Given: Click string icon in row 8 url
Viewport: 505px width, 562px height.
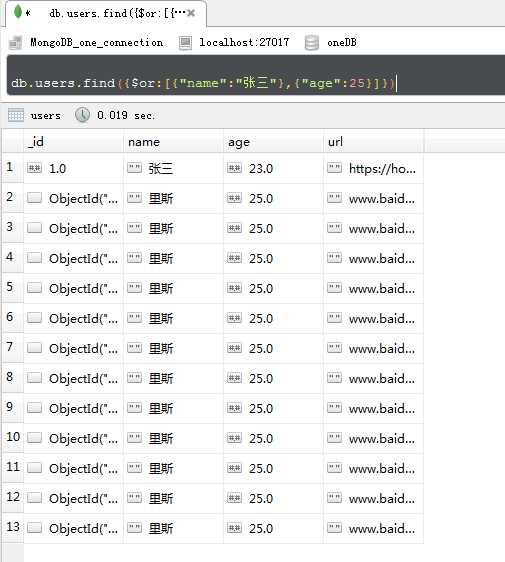Looking at the screenshot, I should [334, 378].
